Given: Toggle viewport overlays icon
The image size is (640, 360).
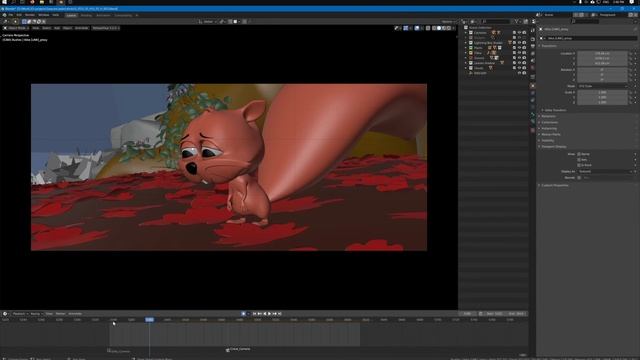Looking at the screenshot, I should tap(417, 28).
